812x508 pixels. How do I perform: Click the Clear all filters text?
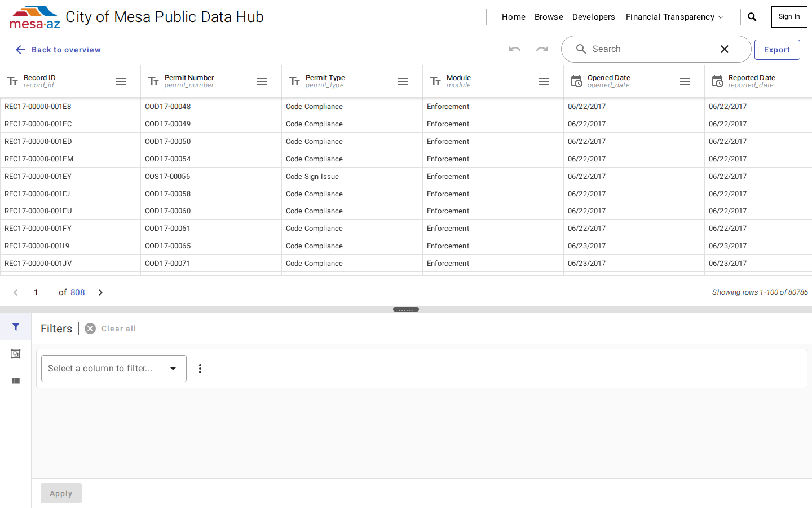(x=118, y=329)
